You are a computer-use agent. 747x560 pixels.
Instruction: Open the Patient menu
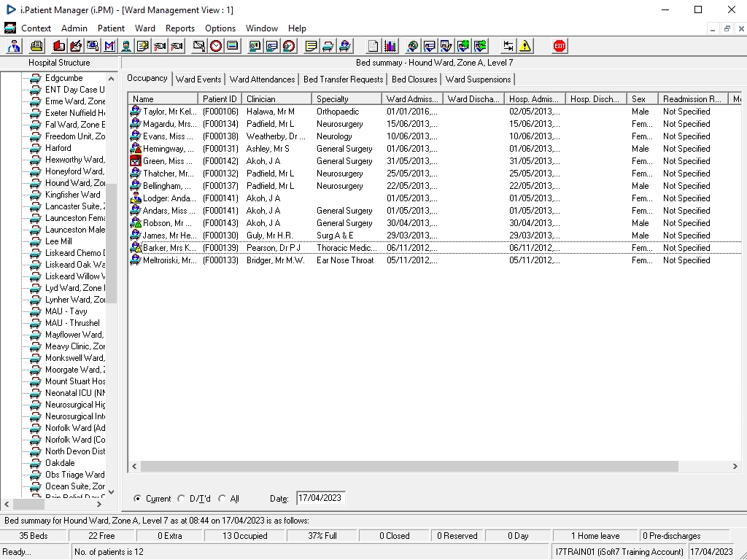coord(111,28)
